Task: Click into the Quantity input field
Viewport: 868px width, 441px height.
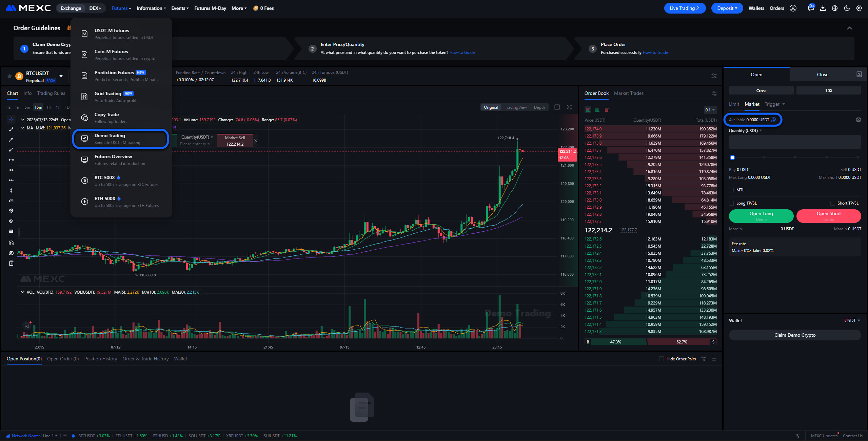Action: point(795,142)
